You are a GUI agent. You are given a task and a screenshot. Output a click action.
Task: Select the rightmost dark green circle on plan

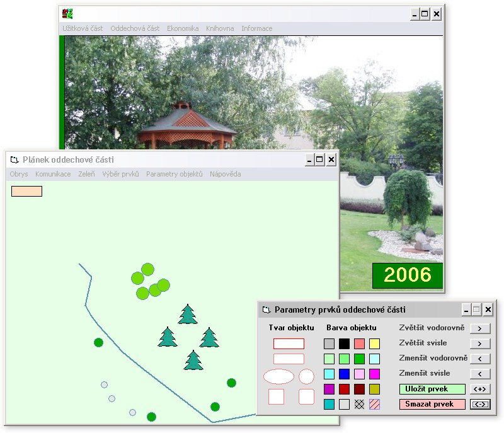(231, 383)
